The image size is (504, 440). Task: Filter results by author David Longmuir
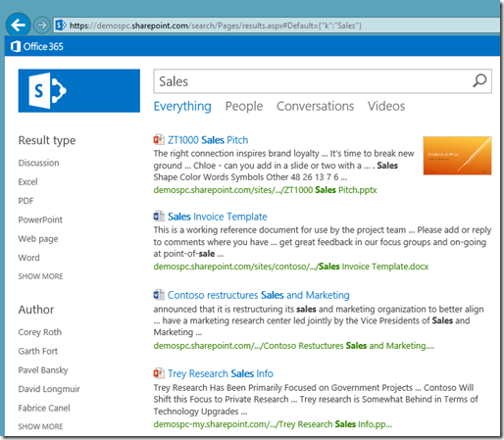tap(49, 389)
